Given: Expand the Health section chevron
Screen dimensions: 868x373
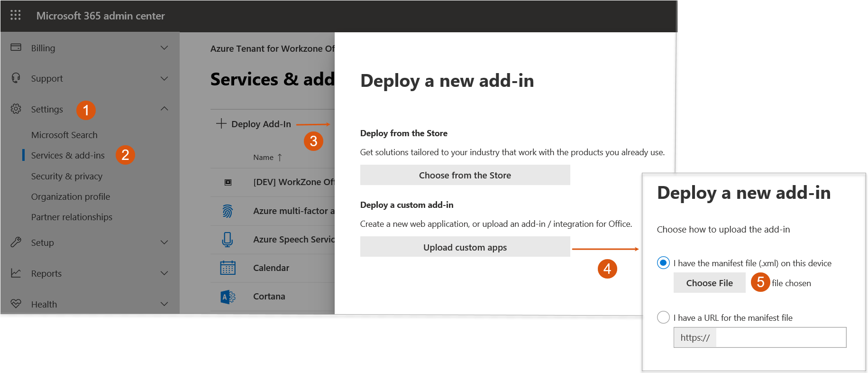Looking at the screenshot, I should pos(164,304).
